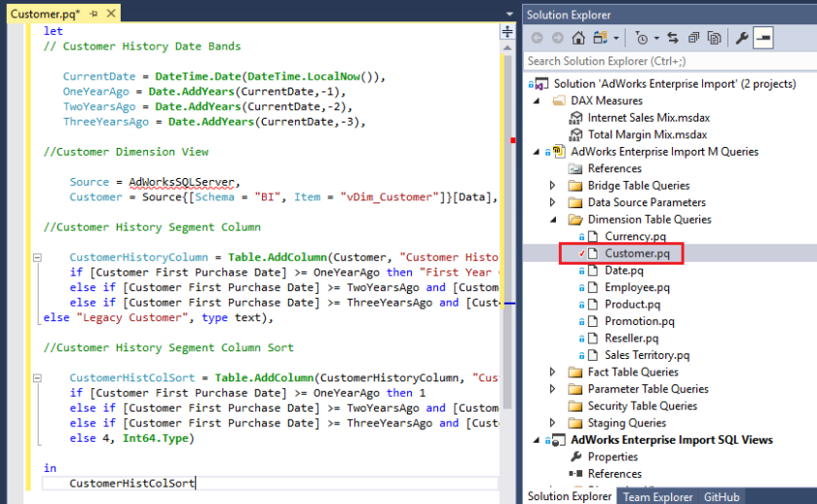Collapse the Dimension Table Queries folder

[x=553, y=220]
